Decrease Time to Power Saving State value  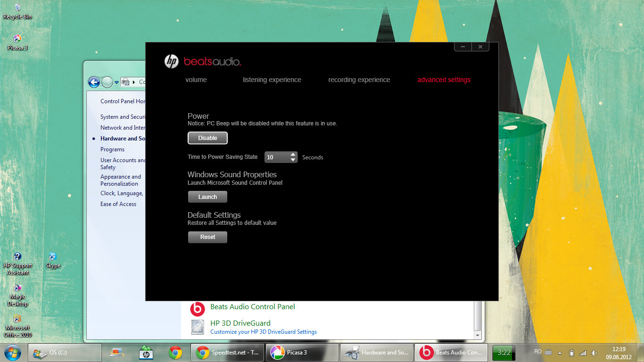pyautogui.click(x=293, y=160)
